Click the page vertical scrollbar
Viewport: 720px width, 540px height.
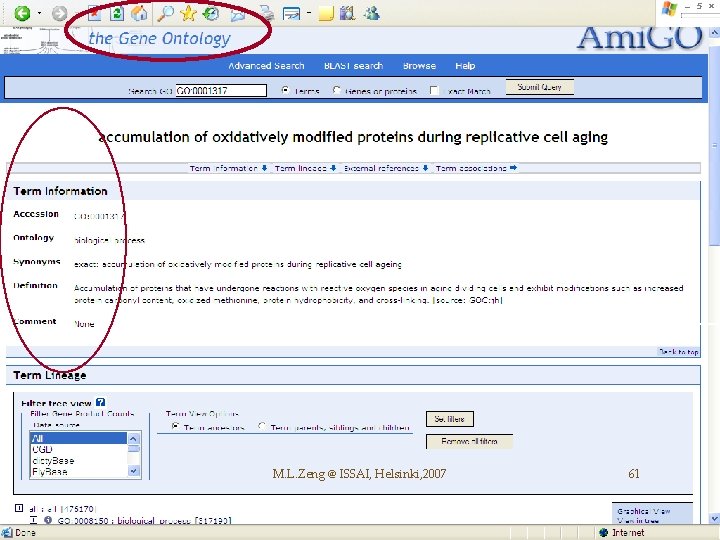pos(714,276)
